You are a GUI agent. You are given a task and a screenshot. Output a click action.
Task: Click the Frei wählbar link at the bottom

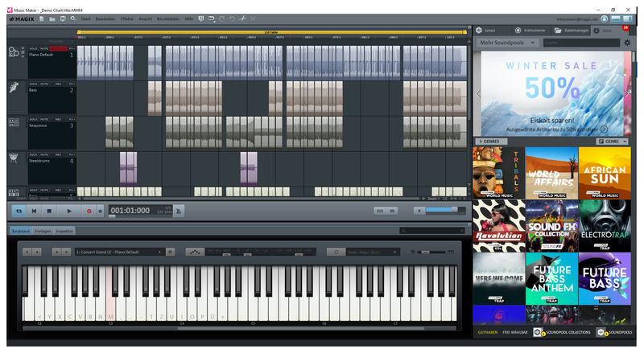[515, 332]
